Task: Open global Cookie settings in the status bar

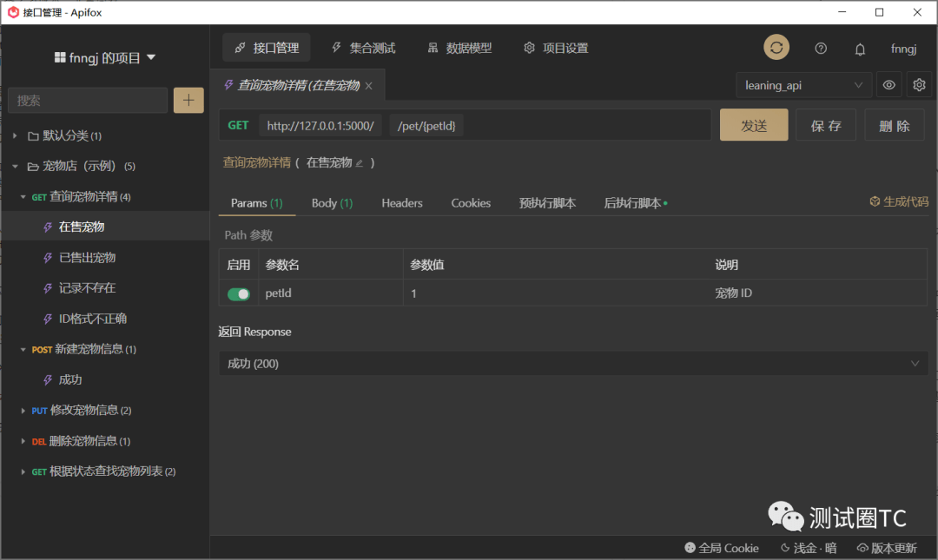Action: pos(722,548)
